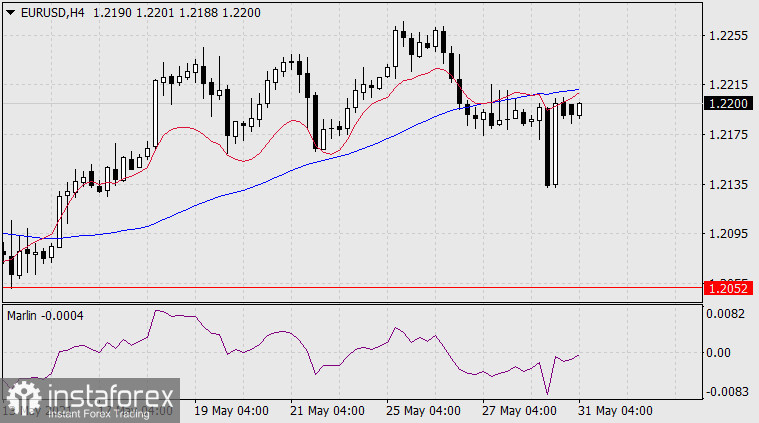Click the 1.2255 price scale value
This screenshot has width=759, height=423.
coord(728,36)
